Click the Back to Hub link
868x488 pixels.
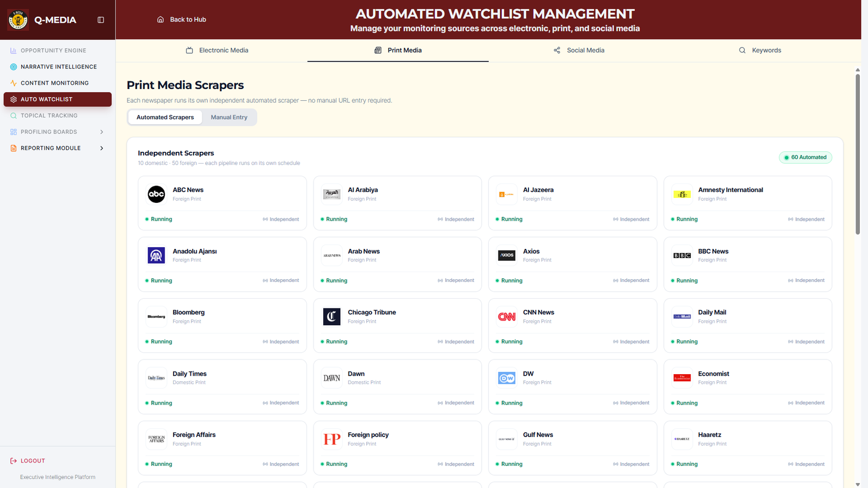point(182,20)
